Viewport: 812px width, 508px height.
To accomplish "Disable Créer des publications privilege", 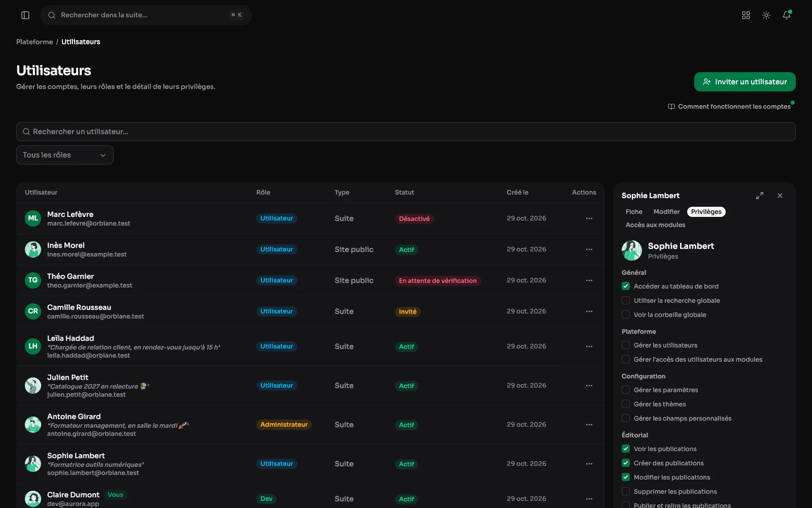I will pyautogui.click(x=626, y=463).
